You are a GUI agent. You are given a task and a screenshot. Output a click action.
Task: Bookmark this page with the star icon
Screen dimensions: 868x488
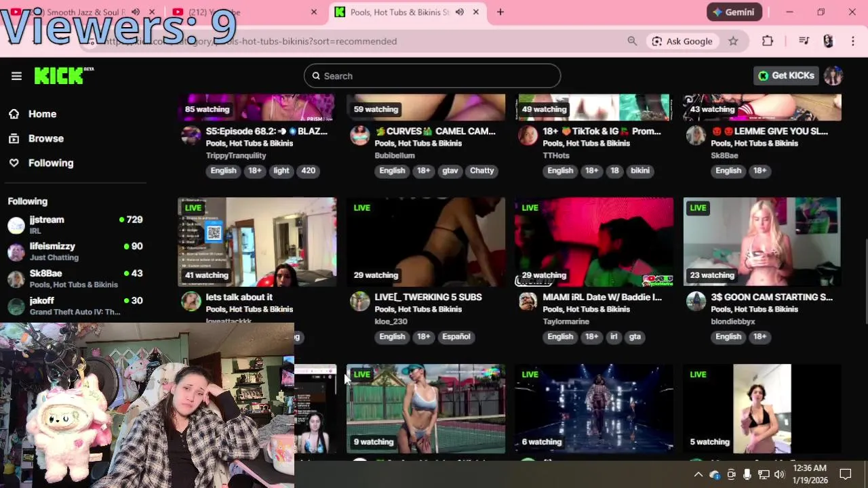tap(733, 41)
